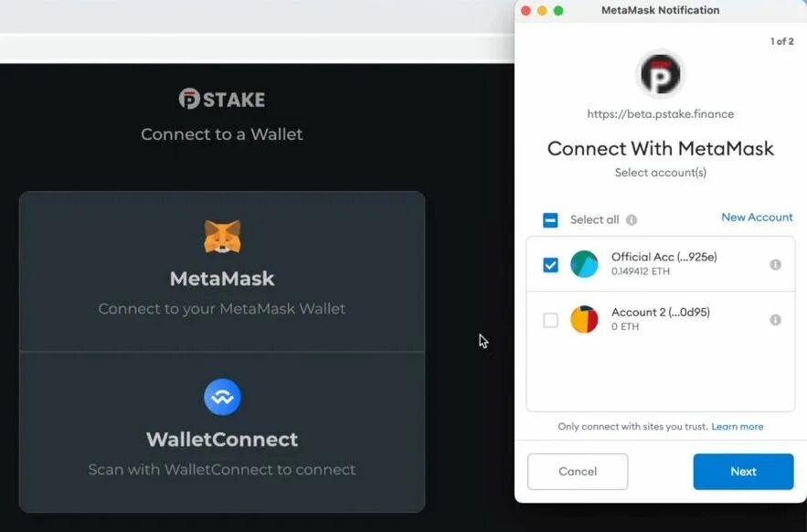Click the MetaMask fox icon
Screen dimensions: 807x532
point(222,237)
